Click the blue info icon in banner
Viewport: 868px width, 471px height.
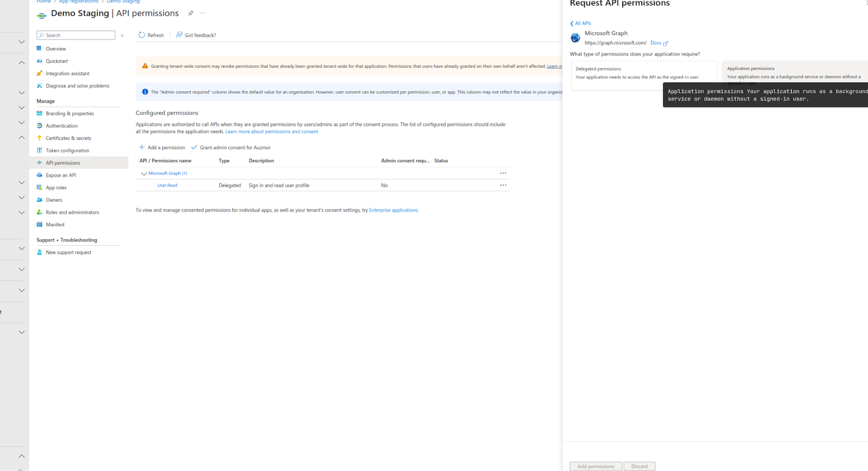(x=145, y=92)
